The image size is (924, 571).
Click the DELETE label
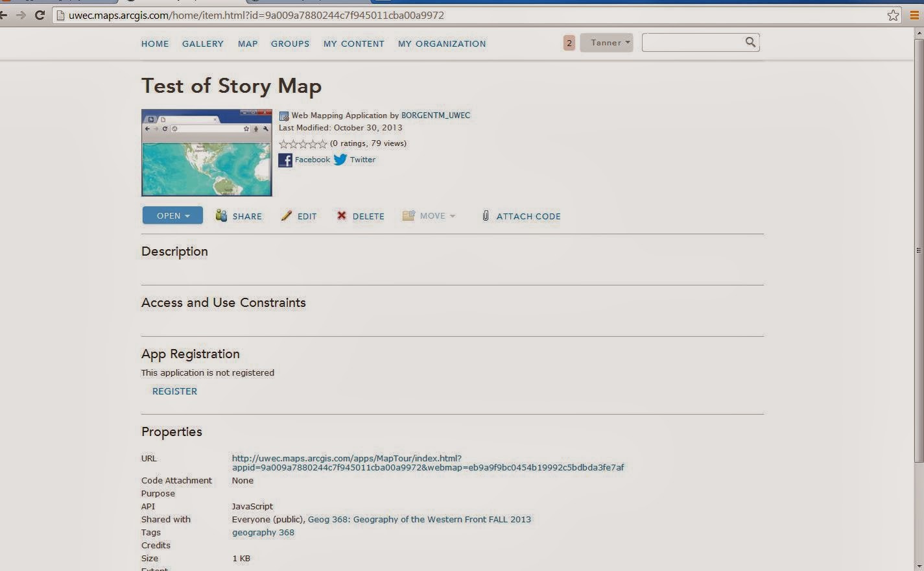pos(368,216)
